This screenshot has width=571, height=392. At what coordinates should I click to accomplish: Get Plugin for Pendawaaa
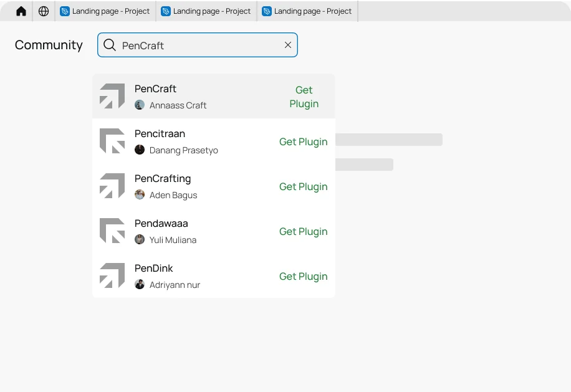click(x=303, y=231)
